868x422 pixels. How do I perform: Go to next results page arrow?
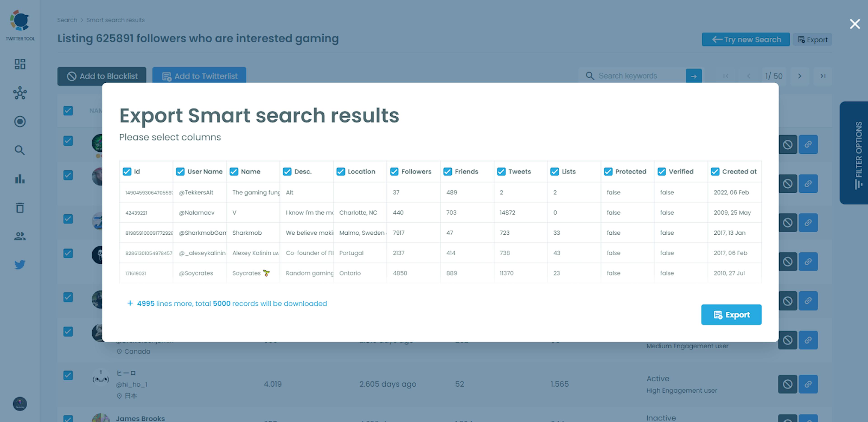point(800,76)
